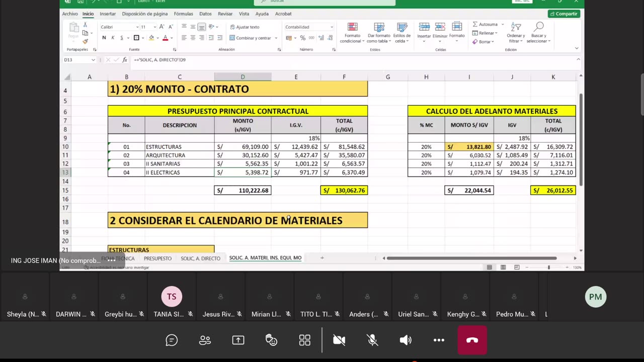Viewport: 644px width, 362px height.
Task: Select the PRESUPUESTO sheet tab
Action: pyautogui.click(x=157, y=258)
